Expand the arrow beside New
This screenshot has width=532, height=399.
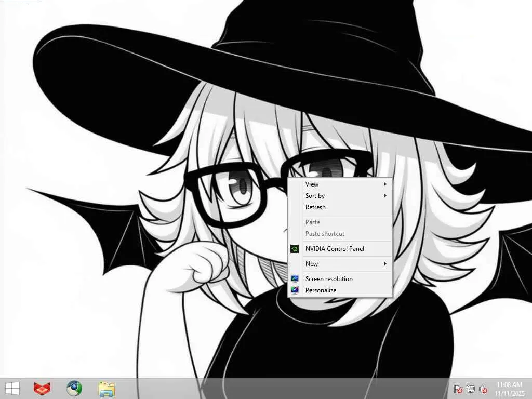pyautogui.click(x=385, y=264)
